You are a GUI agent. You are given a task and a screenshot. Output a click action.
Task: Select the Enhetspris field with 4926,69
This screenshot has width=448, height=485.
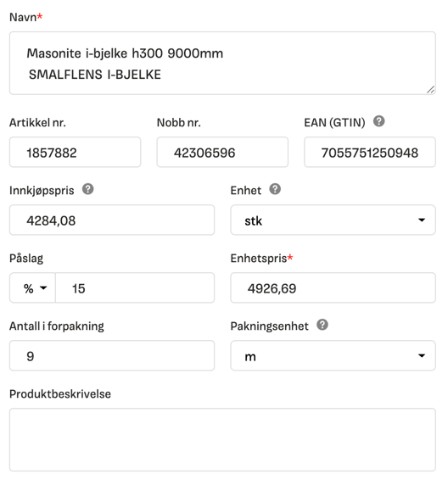(x=333, y=288)
